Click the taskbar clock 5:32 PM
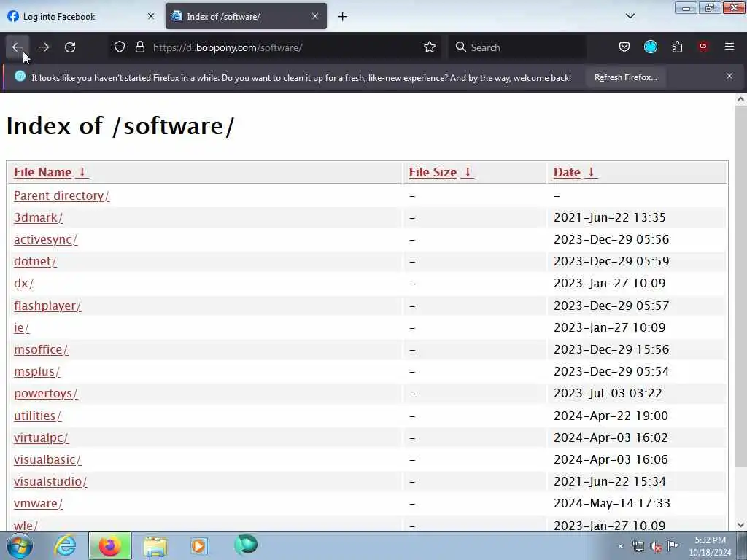Image resolution: width=747 pixels, height=560 pixels. point(710,546)
